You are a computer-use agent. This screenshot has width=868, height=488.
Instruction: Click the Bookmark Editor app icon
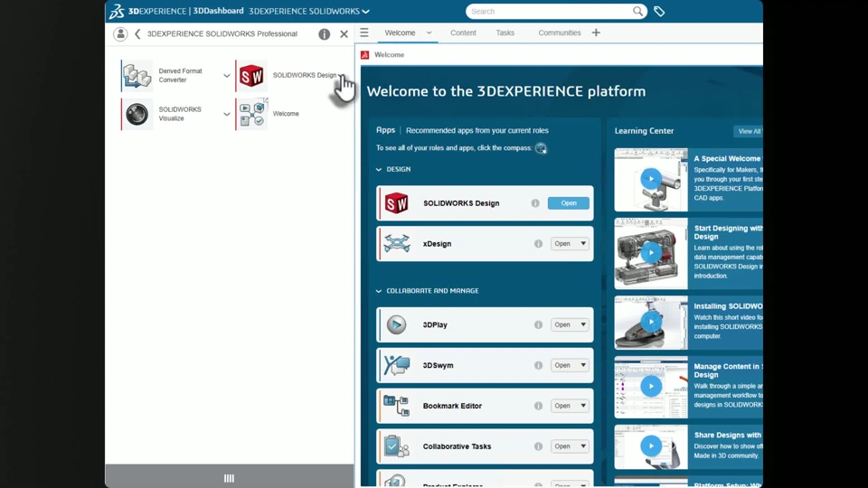396,406
